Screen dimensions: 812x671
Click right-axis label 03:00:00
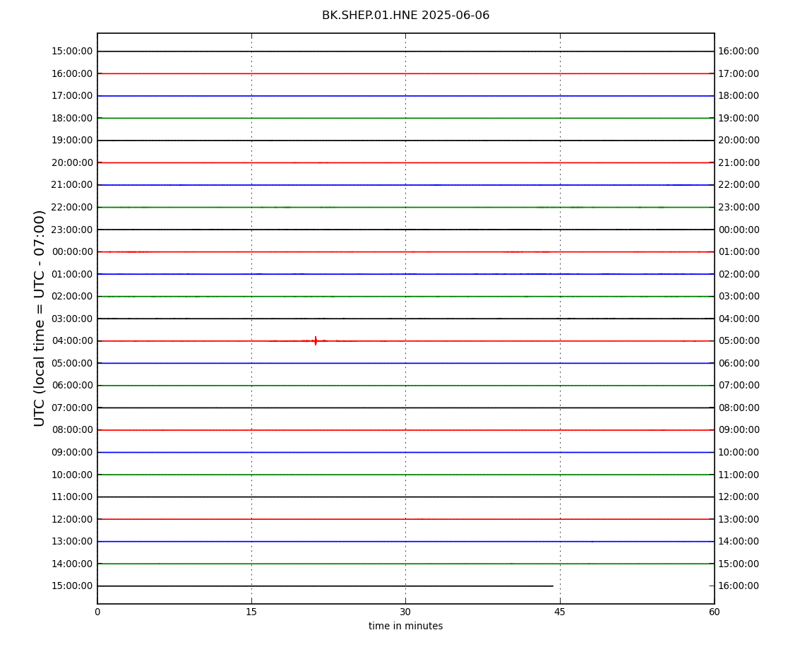(739, 297)
